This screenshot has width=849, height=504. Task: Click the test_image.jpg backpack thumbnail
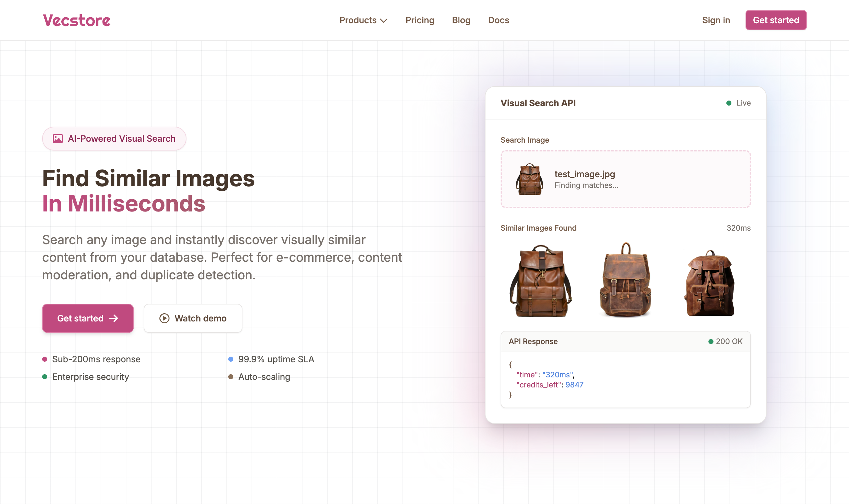[529, 179]
